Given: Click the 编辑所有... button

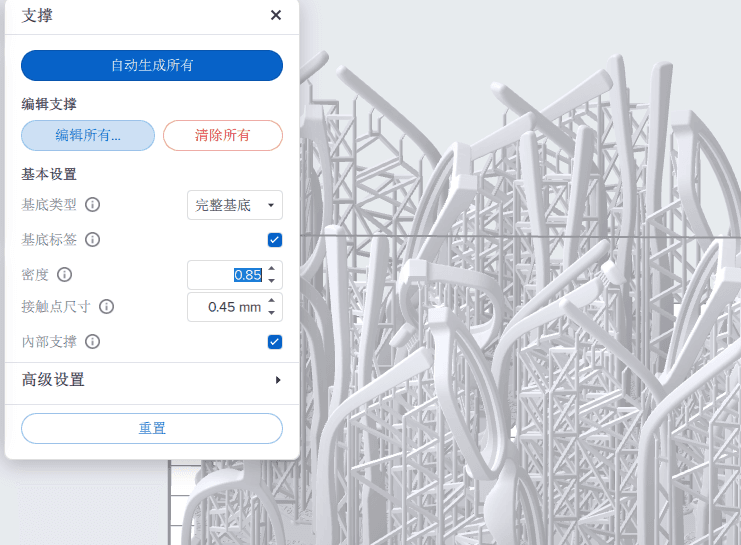Looking at the screenshot, I should 88,135.
